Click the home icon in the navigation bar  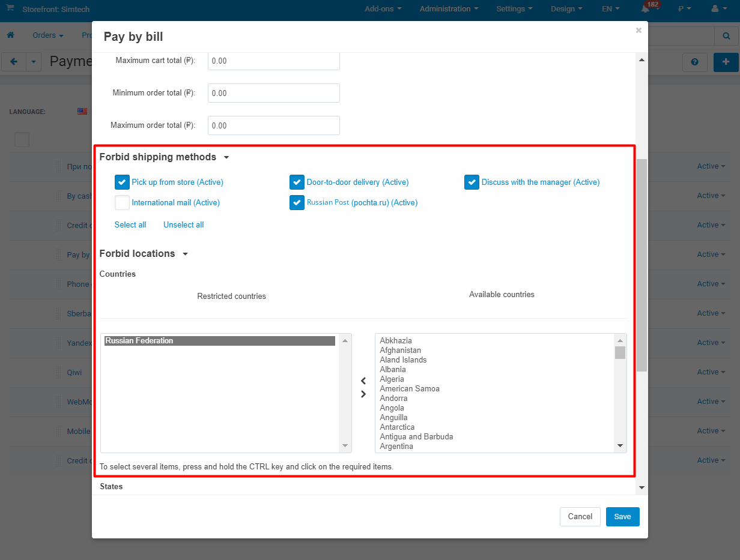[x=10, y=35]
